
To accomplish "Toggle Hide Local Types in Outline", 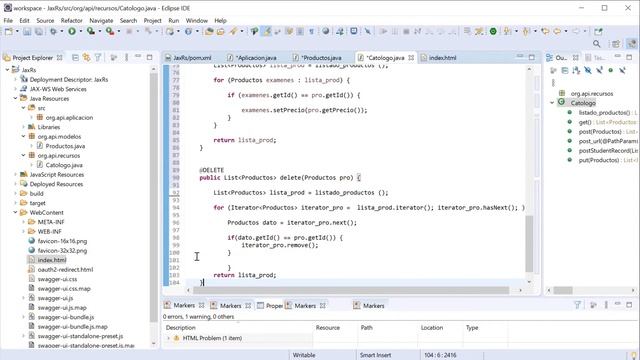I will click(622, 71).
